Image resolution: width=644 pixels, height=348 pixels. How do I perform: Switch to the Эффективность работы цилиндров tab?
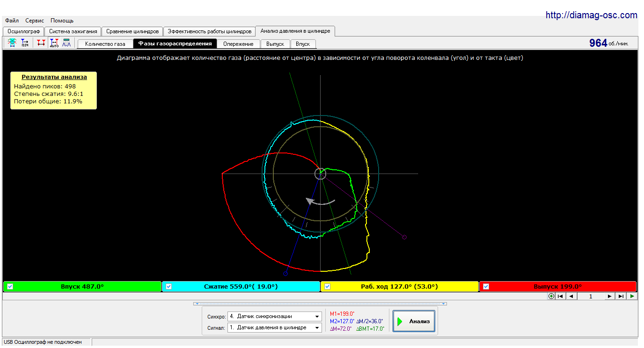point(210,31)
